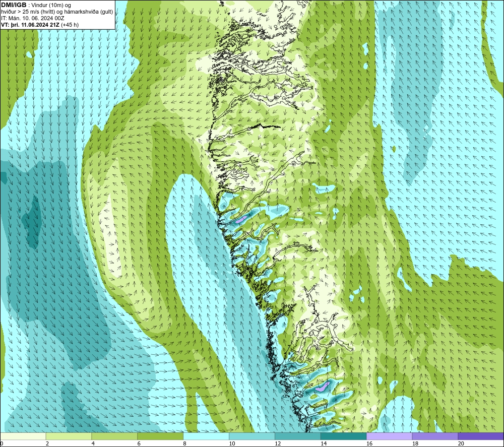Screen dimensions: 504x447
Task: Click the 18–20 m/s purple legend swatch
Action: 435,436
